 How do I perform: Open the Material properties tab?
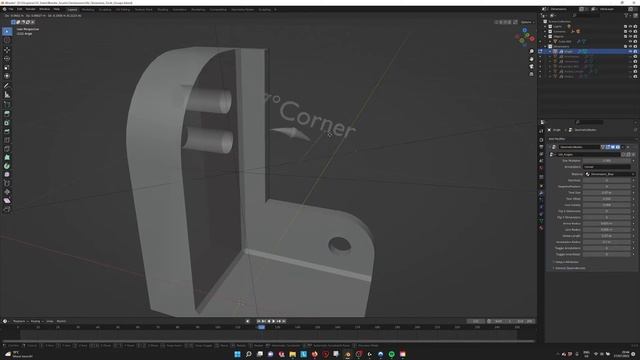pyautogui.click(x=541, y=228)
